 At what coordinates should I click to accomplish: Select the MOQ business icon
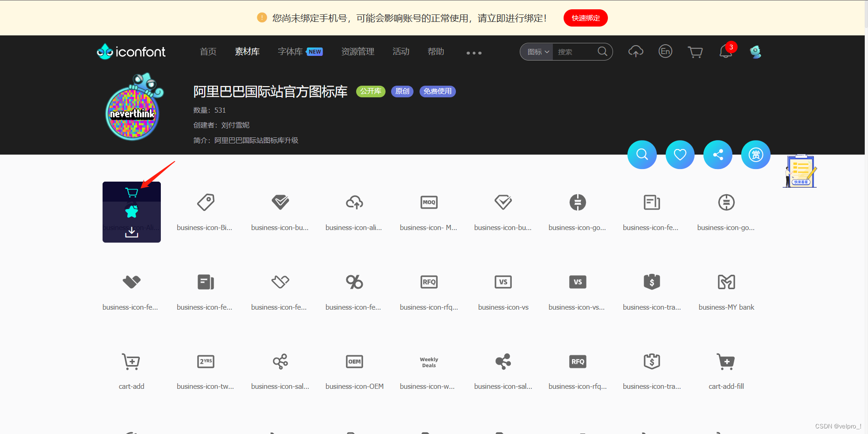click(429, 203)
